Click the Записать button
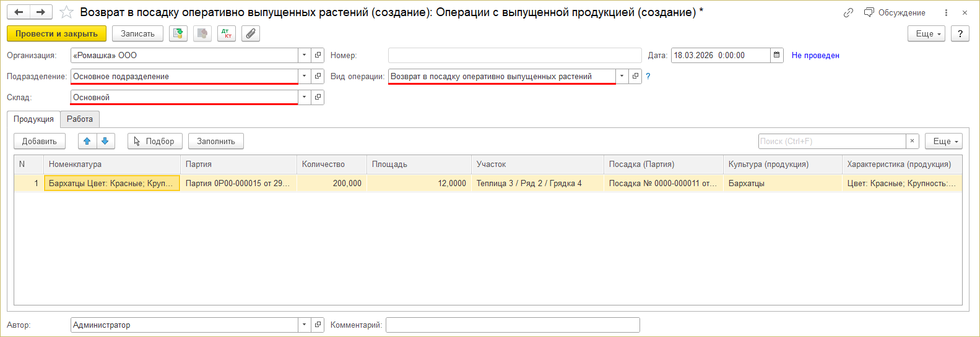 tap(137, 33)
